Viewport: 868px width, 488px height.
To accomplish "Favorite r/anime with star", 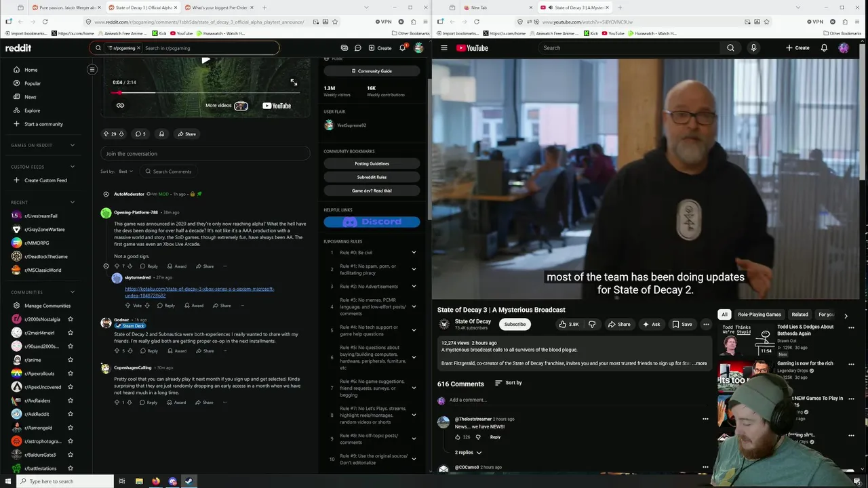I will coord(70,360).
